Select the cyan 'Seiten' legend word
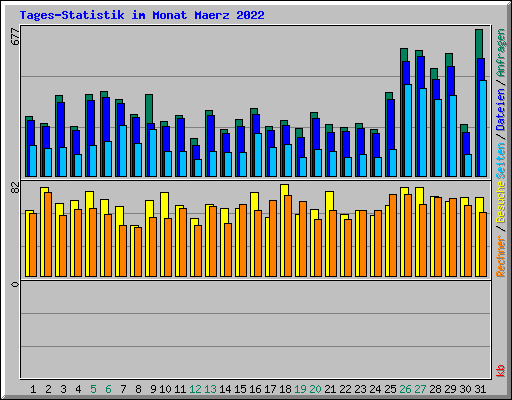Image resolution: width=512 pixels, height=400 pixels. point(501,161)
